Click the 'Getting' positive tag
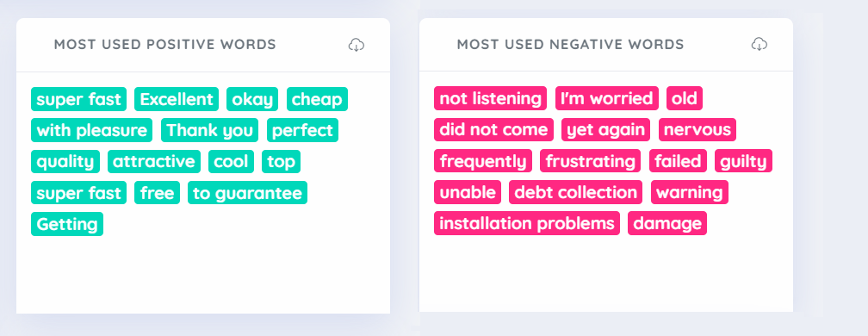The width and height of the screenshot is (868, 336). pos(67,224)
